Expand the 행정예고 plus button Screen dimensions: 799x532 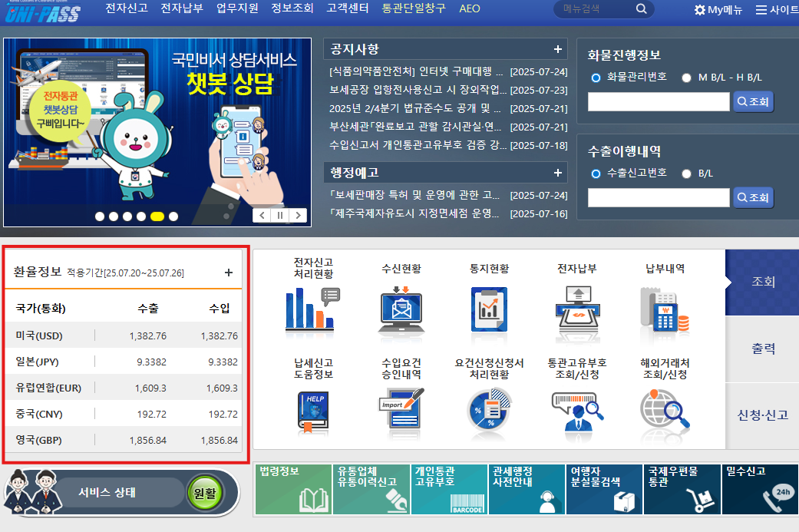click(x=558, y=173)
